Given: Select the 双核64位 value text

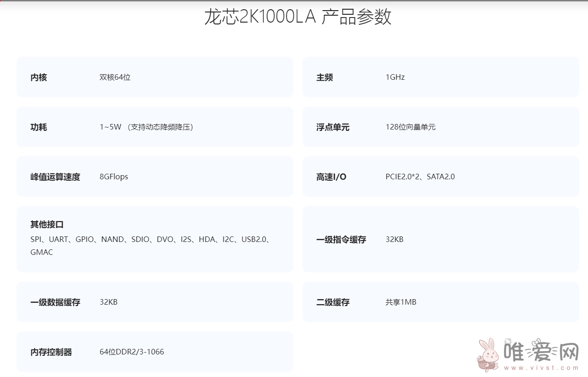Looking at the screenshot, I should pos(115,77).
